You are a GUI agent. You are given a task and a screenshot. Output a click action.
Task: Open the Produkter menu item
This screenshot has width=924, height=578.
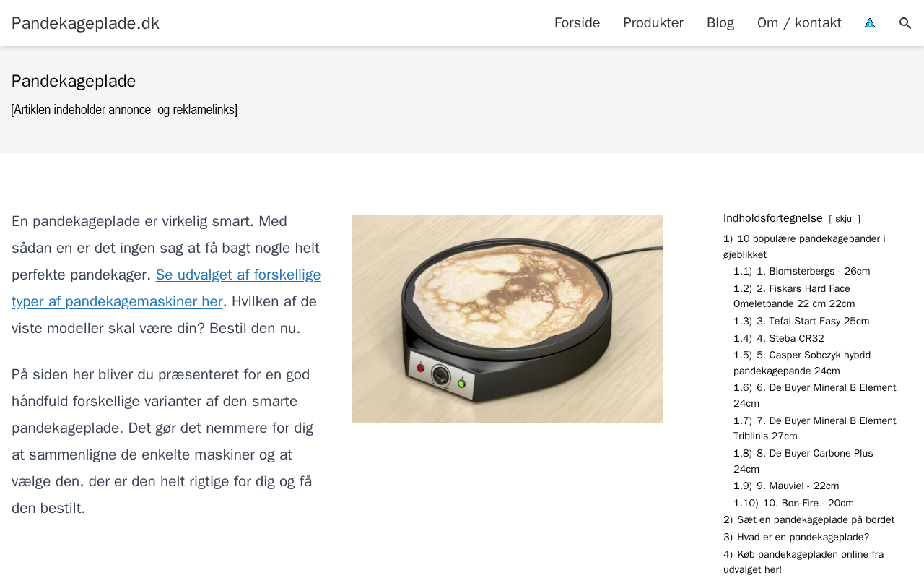click(653, 23)
